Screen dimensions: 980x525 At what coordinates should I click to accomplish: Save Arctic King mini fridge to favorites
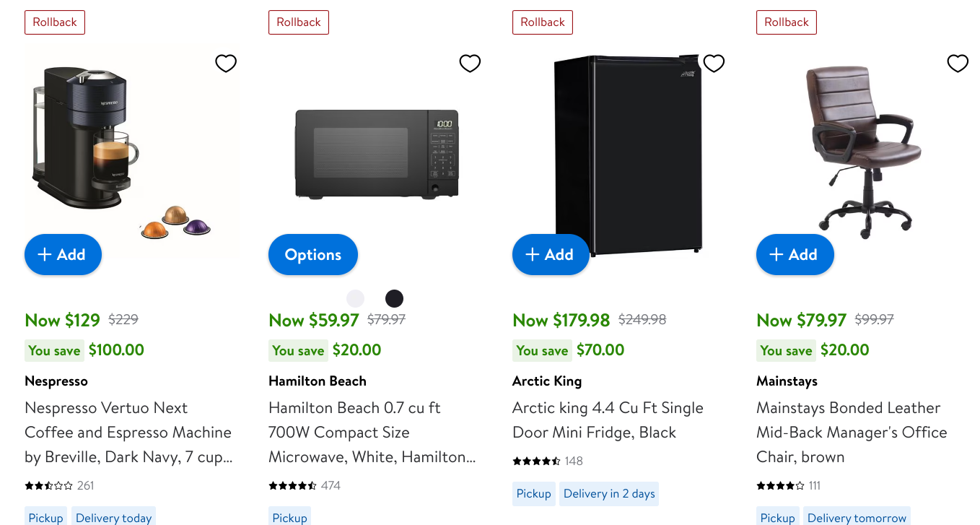714,64
